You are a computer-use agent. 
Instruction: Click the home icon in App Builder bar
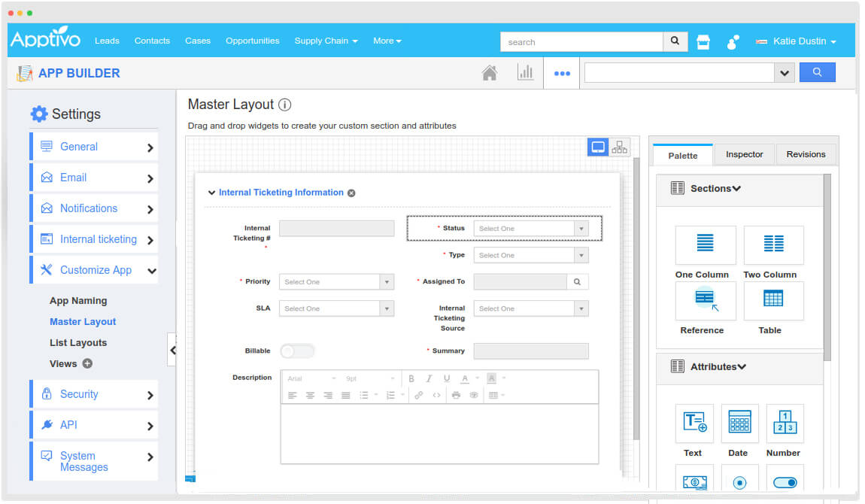tap(489, 73)
